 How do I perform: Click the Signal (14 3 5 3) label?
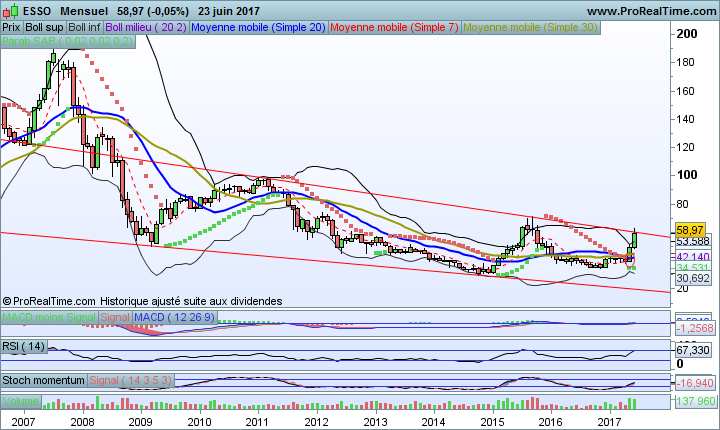click(x=130, y=380)
